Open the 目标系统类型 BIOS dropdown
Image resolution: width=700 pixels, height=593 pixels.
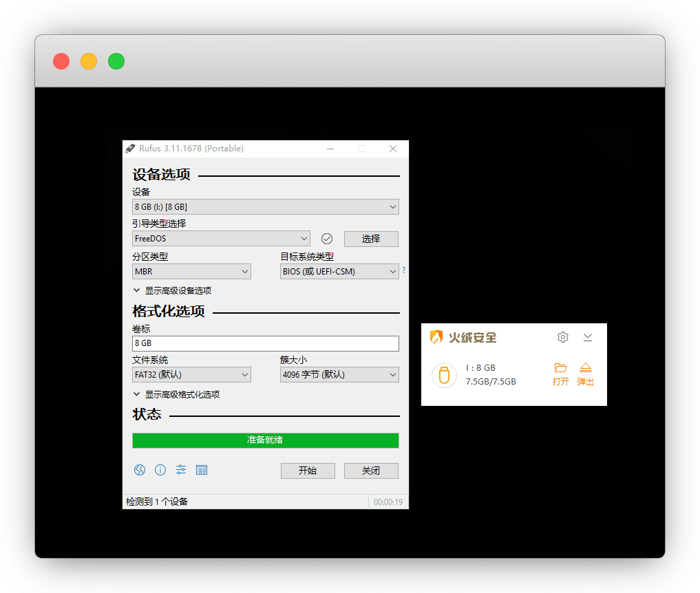click(x=339, y=271)
